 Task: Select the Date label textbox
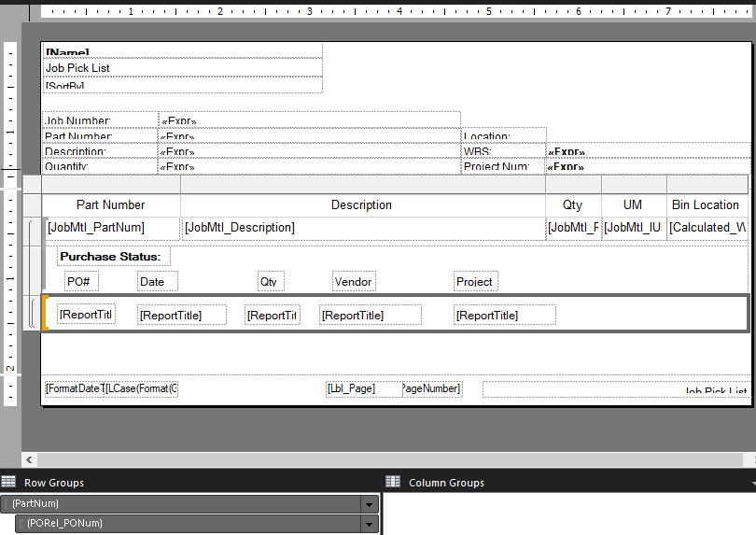click(157, 282)
